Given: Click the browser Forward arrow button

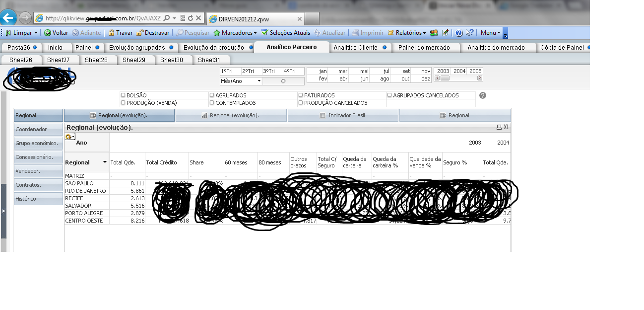Looking at the screenshot, I should [25, 18].
